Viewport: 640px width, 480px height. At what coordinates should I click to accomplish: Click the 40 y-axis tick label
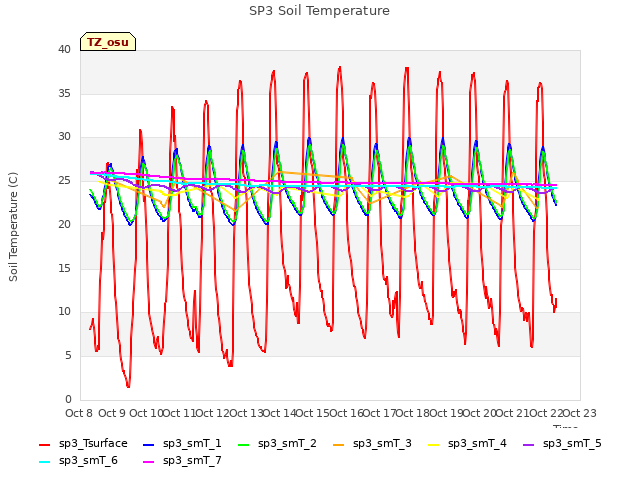(x=64, y=49)
